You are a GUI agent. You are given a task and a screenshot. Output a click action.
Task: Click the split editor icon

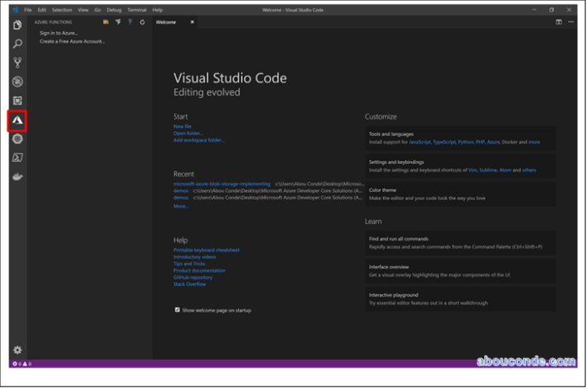click(x=559, y=22)
